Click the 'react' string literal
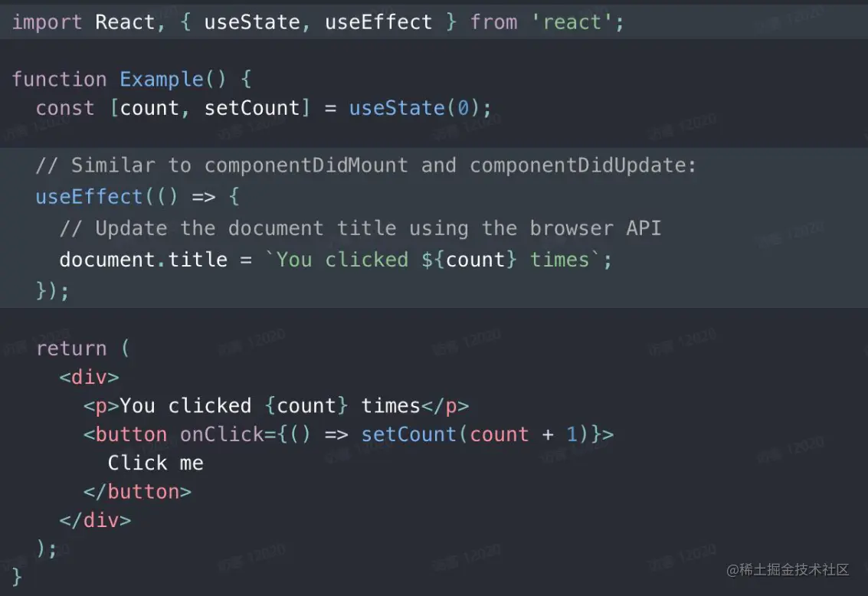The image size is (868, 596). point(572,23)
